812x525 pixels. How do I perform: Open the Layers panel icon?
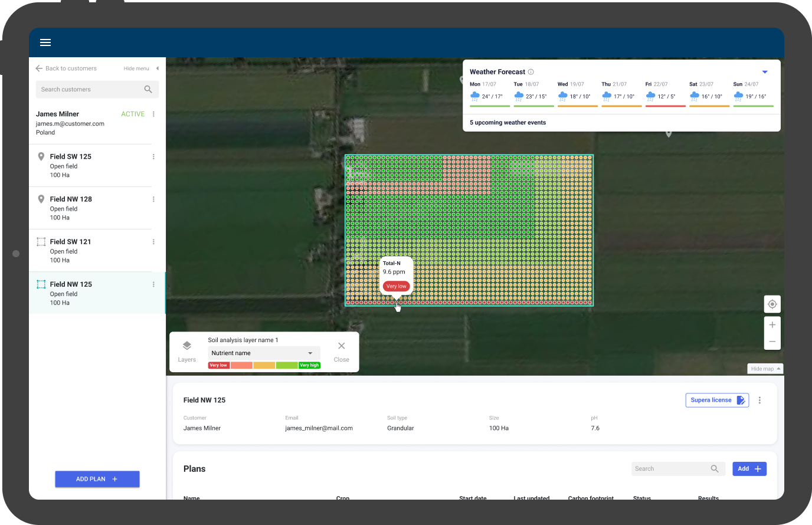(187, 346)
